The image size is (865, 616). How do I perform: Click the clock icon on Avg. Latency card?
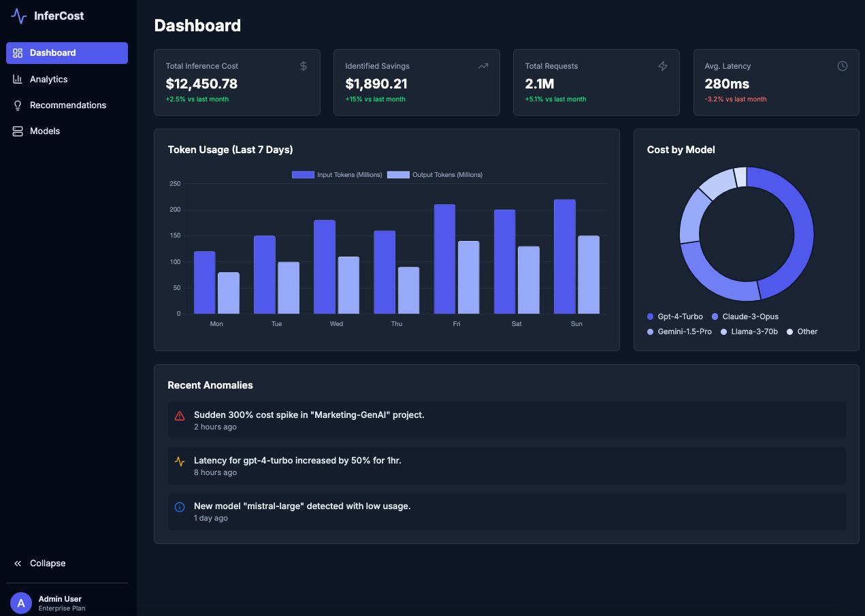(842, 66)
